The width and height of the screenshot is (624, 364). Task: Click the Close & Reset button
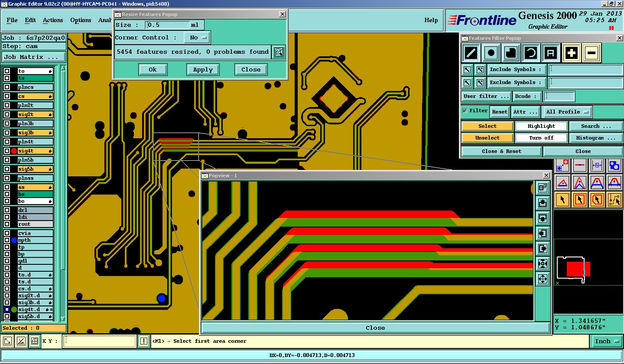tap(501, 151)
